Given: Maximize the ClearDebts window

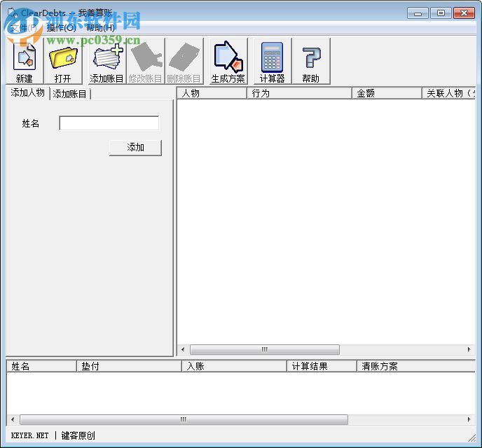Looking at the screenshot, I should click(441, 13).
